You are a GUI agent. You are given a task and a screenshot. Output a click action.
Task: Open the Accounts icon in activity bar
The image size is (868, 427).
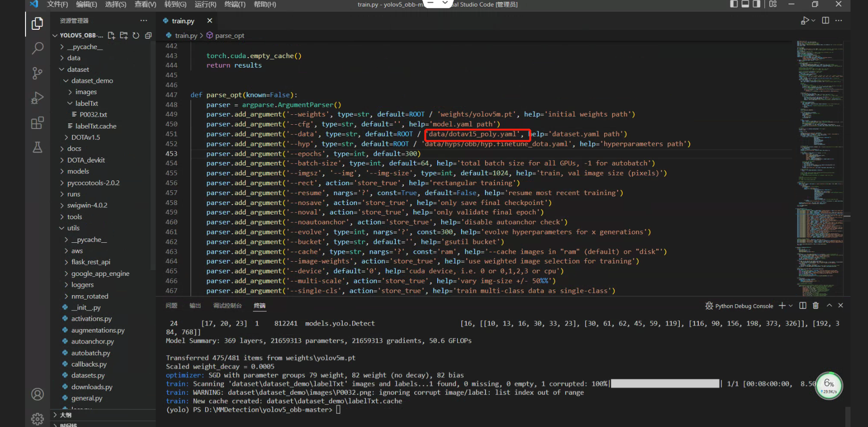point(37,394)
